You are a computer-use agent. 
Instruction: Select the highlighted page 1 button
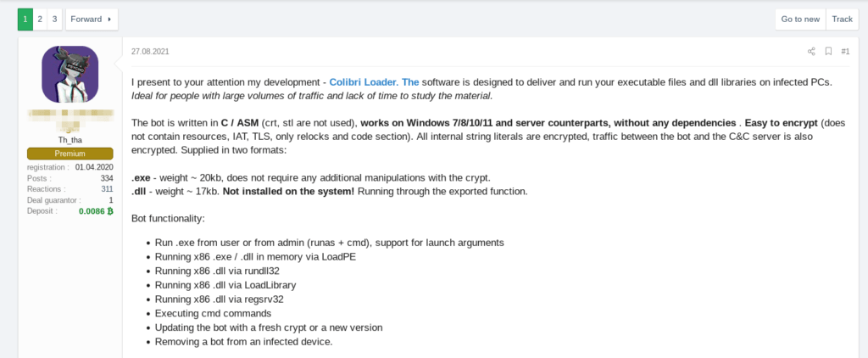(25, 19)
